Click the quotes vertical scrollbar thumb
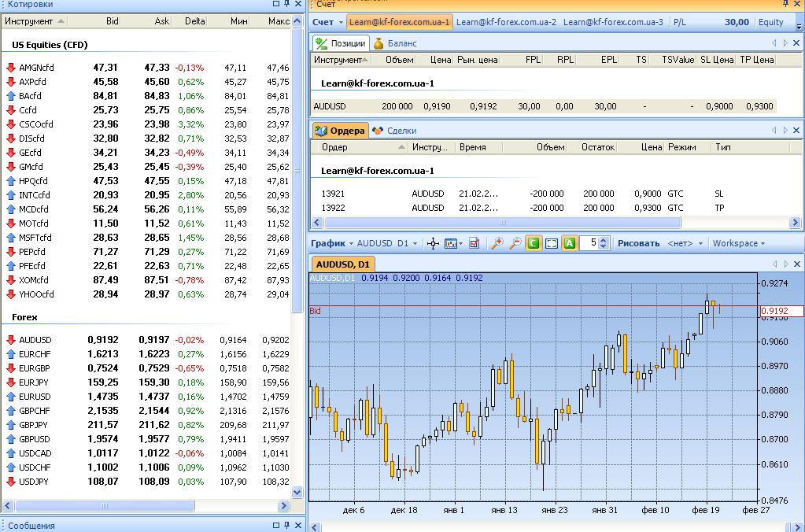The image size is (805, 532). coord(297,169)
